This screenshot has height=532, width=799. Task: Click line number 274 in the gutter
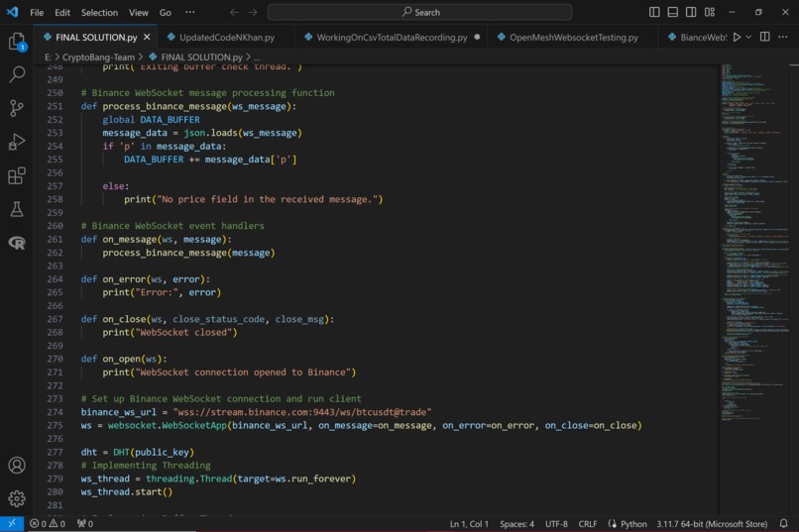coord(56,412)
